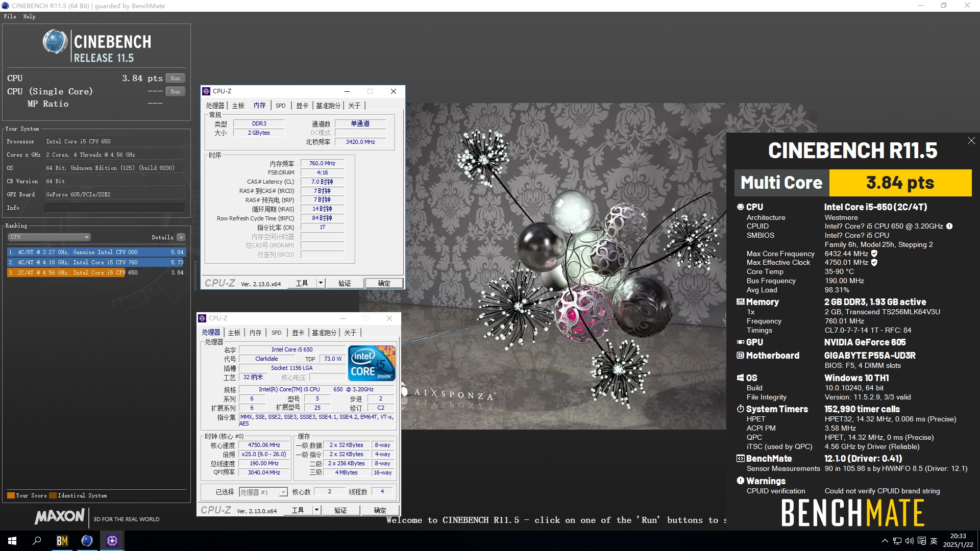Click the Details arrow button in Ranking
This screenshot has width=980, height=551.
[181, 237]
